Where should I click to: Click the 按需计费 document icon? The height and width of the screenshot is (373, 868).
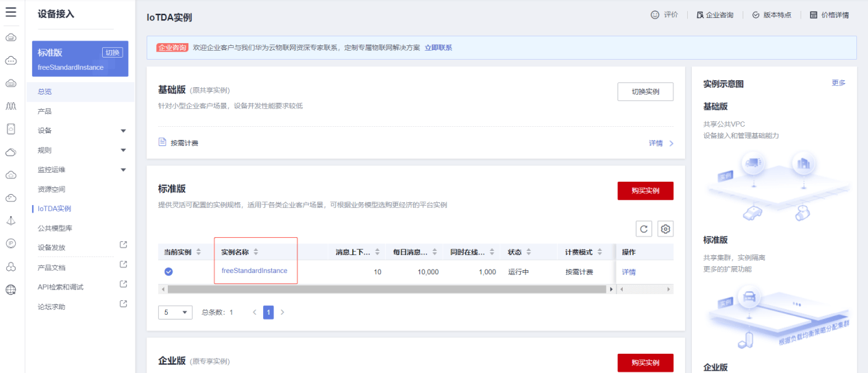[x=162, y=143]
